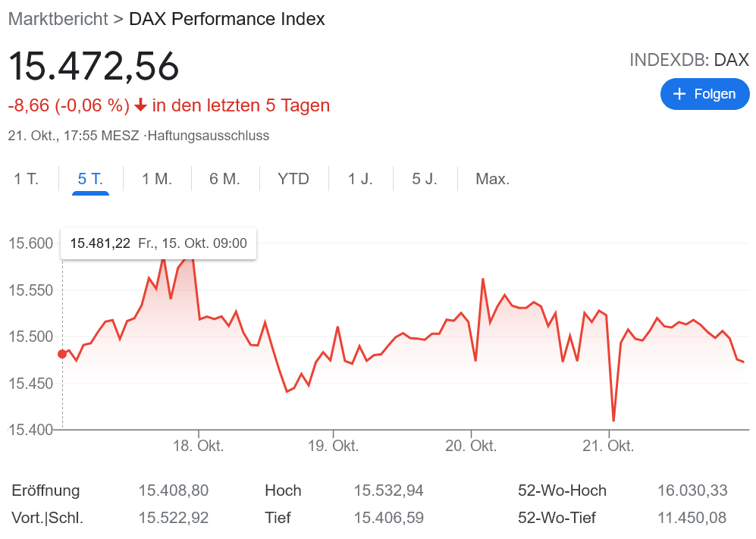756x539 pixels.
Task: Switch to the 1 M. range tab
Action: pos(157,180)
